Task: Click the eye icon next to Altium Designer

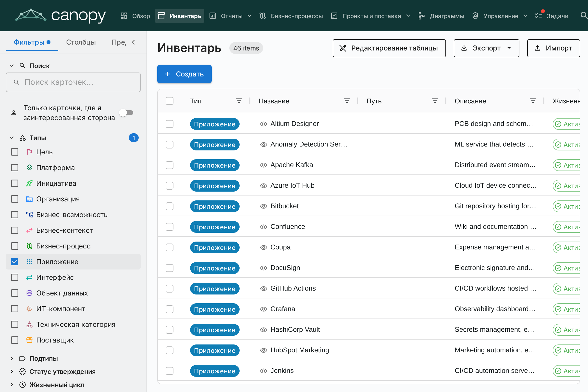Action: click(264, 124)
